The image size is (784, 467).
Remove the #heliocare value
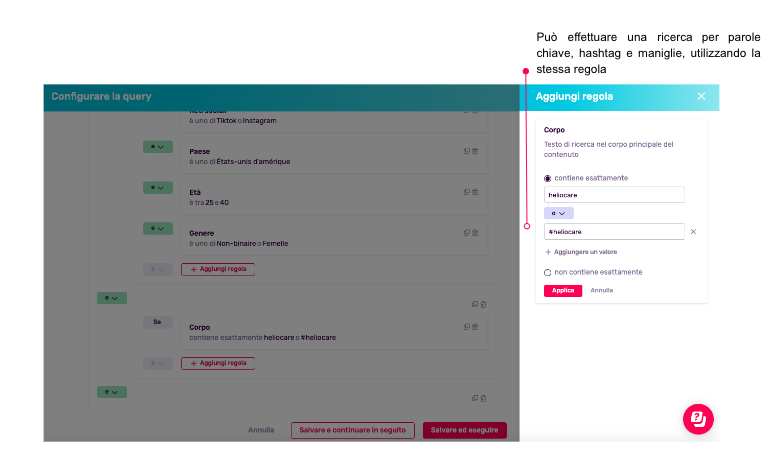coord(693,232)
